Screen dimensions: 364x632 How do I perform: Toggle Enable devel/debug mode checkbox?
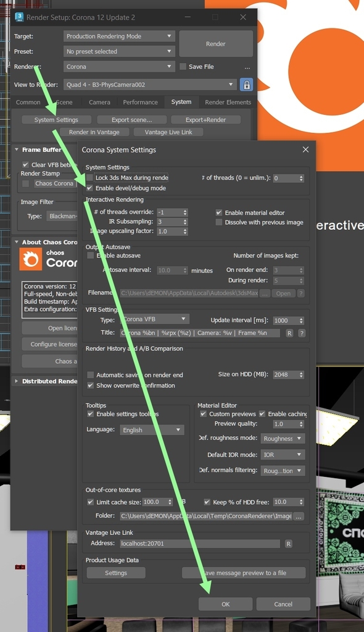tap(90, 188)
